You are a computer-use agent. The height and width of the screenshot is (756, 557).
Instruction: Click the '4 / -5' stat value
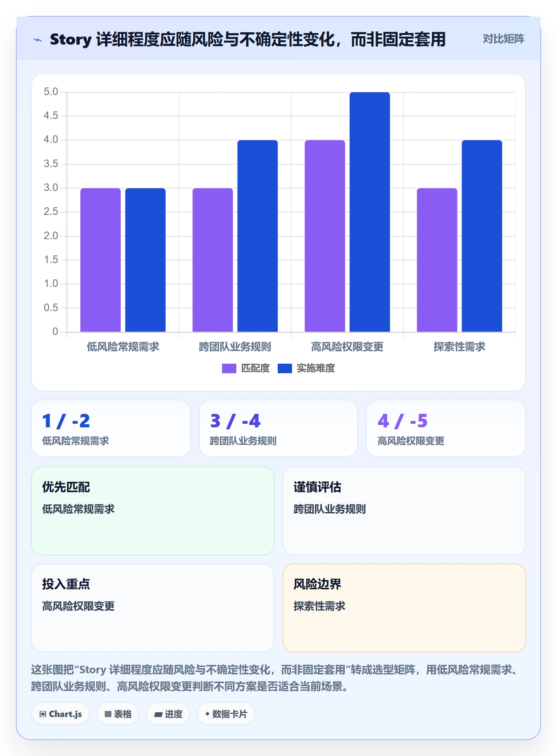click(403, 421)
